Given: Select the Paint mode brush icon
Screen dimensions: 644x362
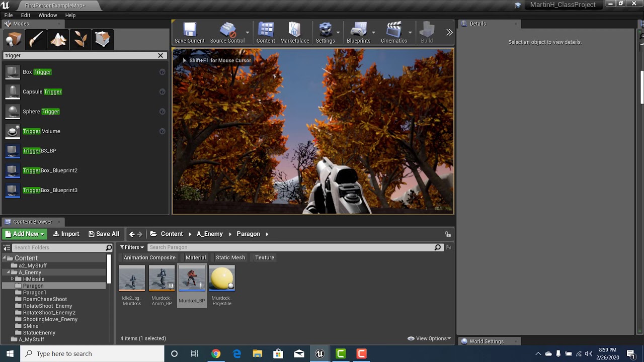Looking at the screenshot, I should pos(36,40).
